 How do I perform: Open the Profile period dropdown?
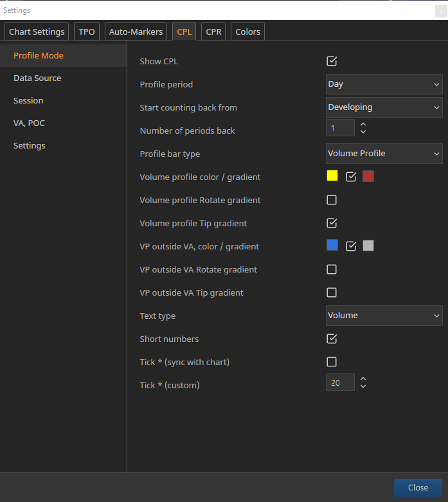click(x=384, y=84)
